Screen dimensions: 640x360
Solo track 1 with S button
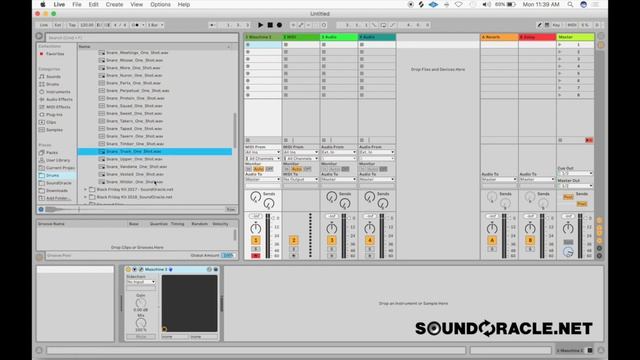[x=256, y=249]
